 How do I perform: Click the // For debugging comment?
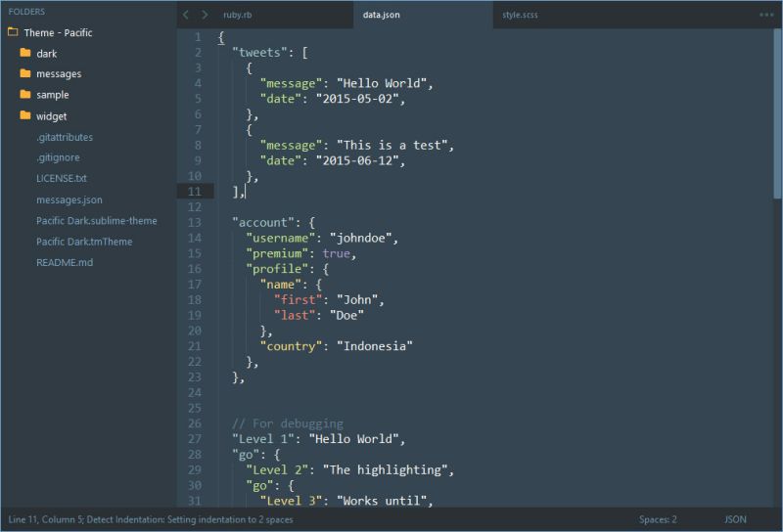[288, 423]
